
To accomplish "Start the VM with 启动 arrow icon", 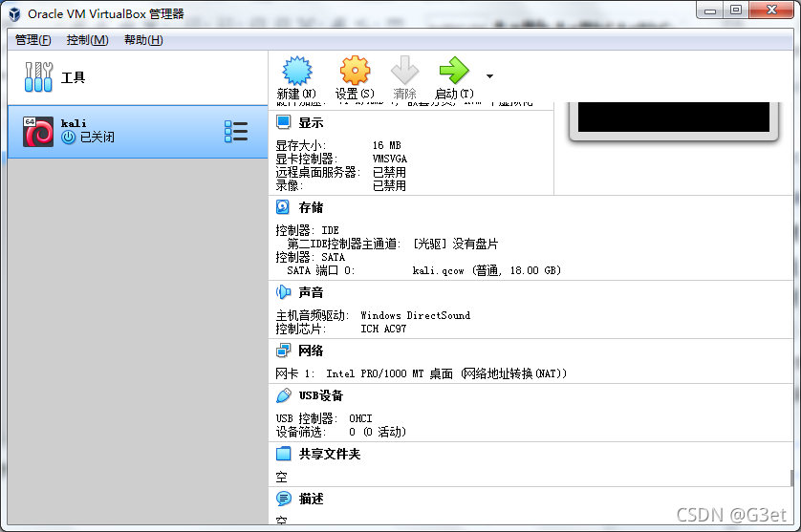I will (x=454, y=70).
